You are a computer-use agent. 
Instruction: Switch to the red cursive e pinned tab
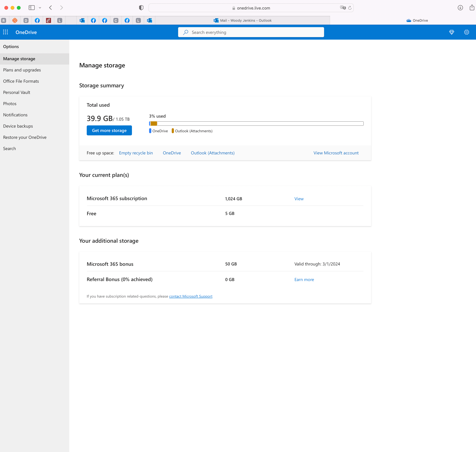(48, 20)
